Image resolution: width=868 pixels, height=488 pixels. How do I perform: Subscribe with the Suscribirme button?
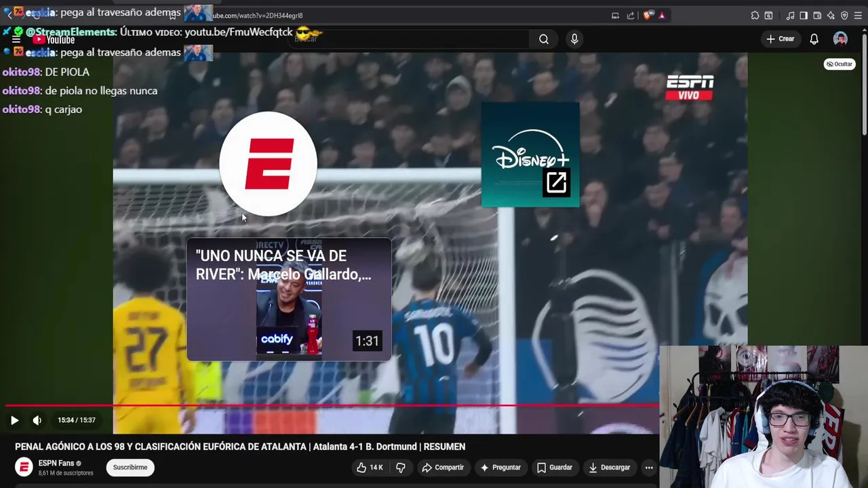click(130, 468)
